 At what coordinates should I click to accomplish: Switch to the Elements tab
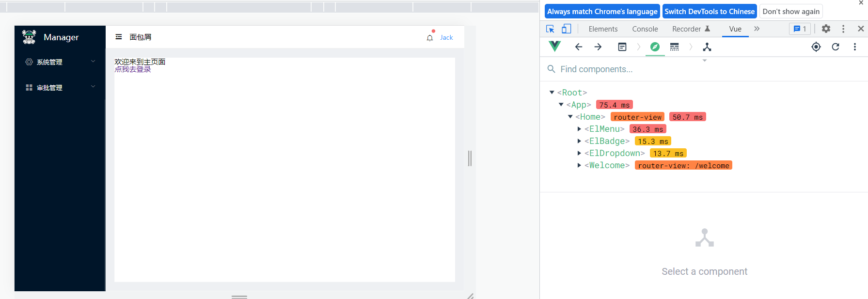tap(603, 29)
